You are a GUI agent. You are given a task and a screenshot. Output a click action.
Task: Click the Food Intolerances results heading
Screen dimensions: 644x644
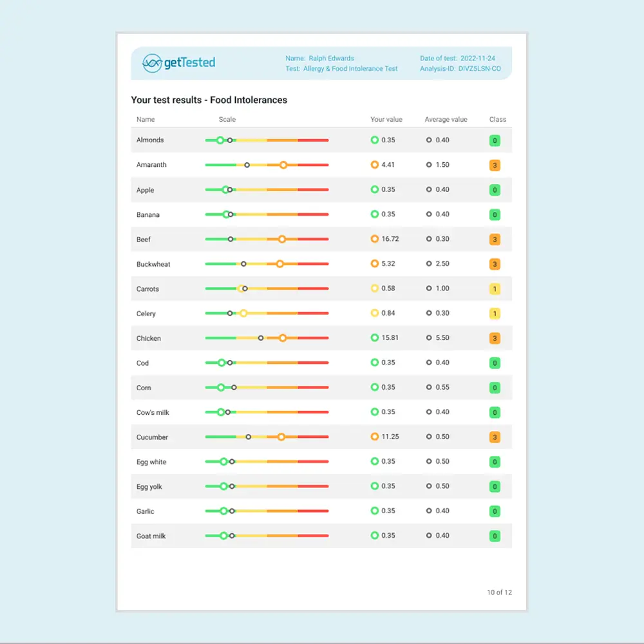tap(209, 100)
